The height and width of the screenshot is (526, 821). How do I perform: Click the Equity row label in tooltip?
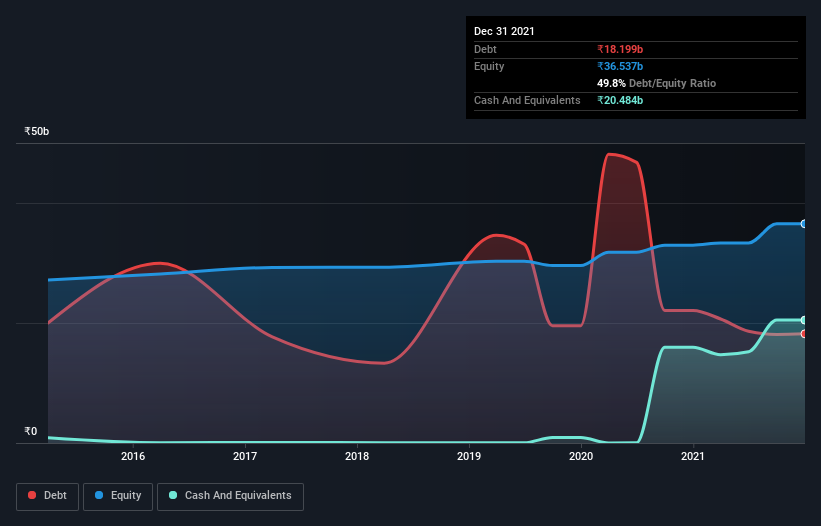click(x=489, y=66)
